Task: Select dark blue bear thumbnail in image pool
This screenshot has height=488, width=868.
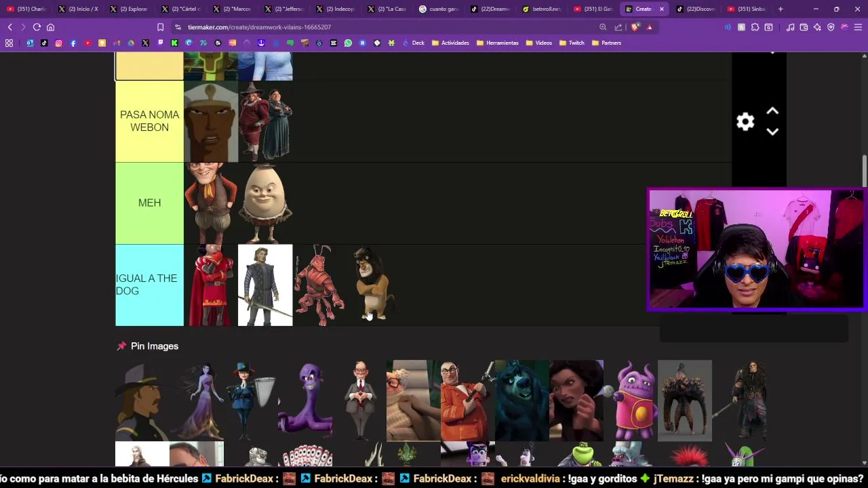Action: (522, 401)
